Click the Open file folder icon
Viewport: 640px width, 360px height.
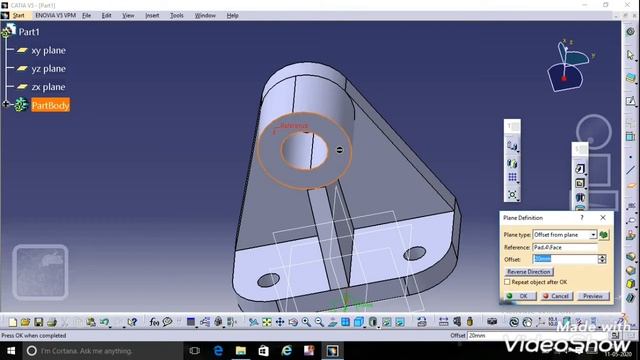25,322
